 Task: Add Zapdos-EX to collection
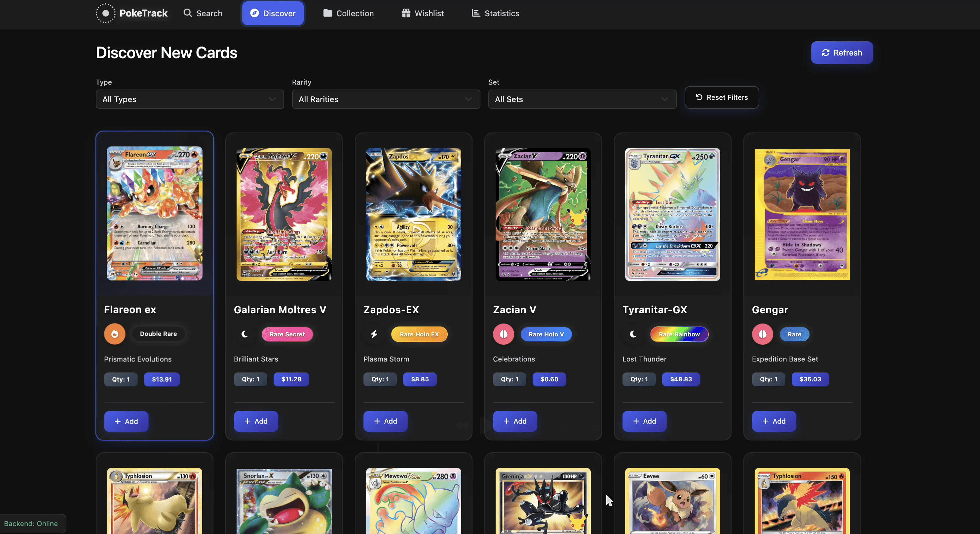tap(385, 421)
